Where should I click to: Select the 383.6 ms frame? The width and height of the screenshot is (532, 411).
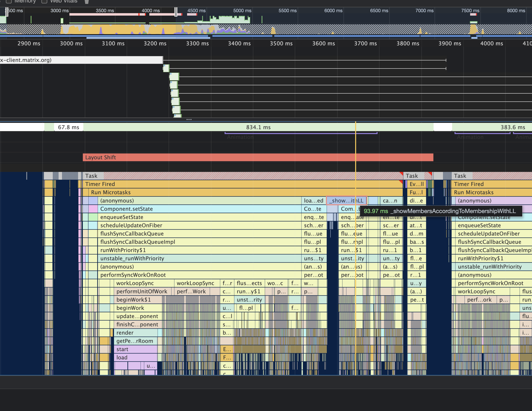[x=492, y=127]
